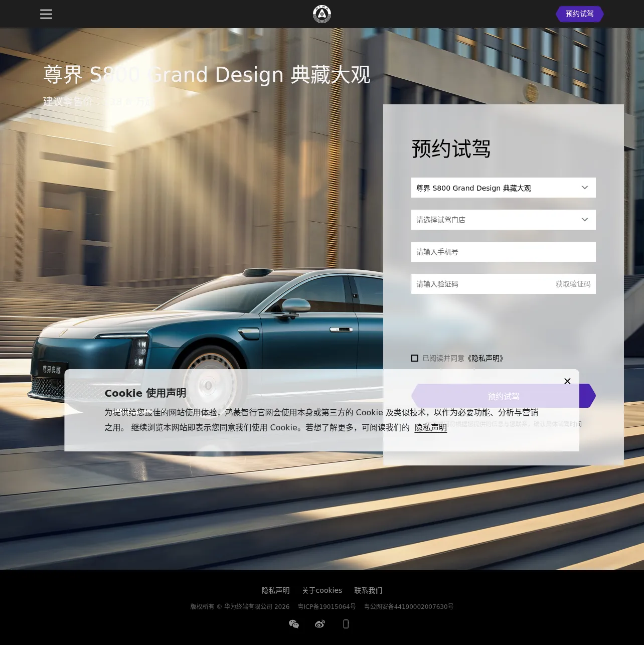Submit the form with the 预约试驾 button
644x645 pixels.
coord(504,396)
